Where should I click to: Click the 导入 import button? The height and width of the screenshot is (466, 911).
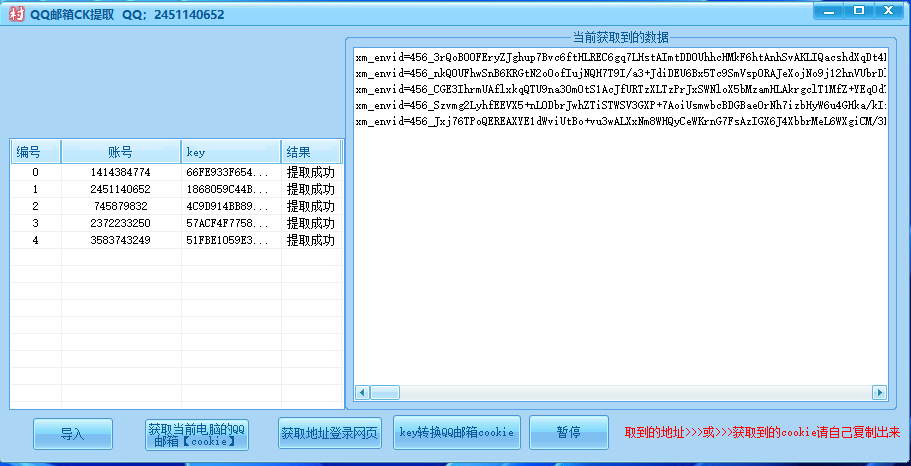click(x=73, y=434)
